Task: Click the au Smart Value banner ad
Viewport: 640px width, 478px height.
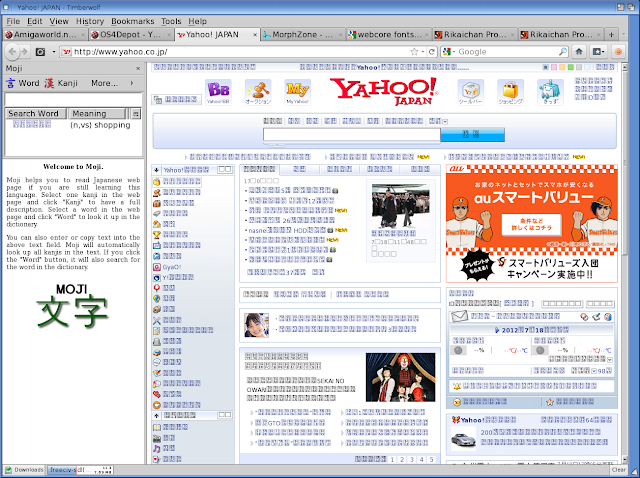Action: (x=532, y=223)
